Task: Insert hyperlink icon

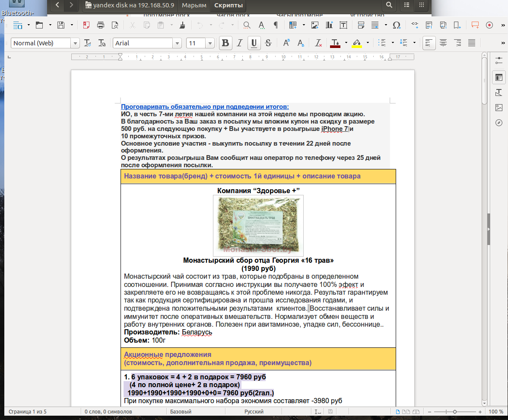Action: point(415,25)
